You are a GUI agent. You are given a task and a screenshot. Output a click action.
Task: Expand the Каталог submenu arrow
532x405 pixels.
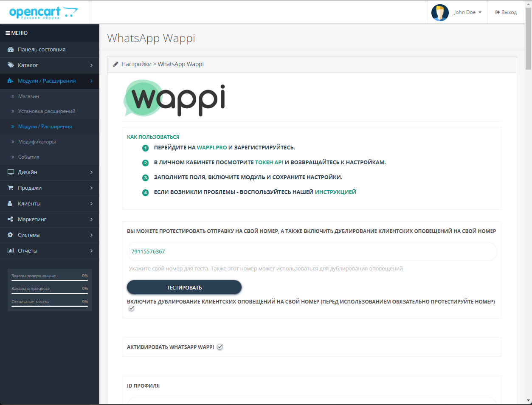click(x=91, y=65)
